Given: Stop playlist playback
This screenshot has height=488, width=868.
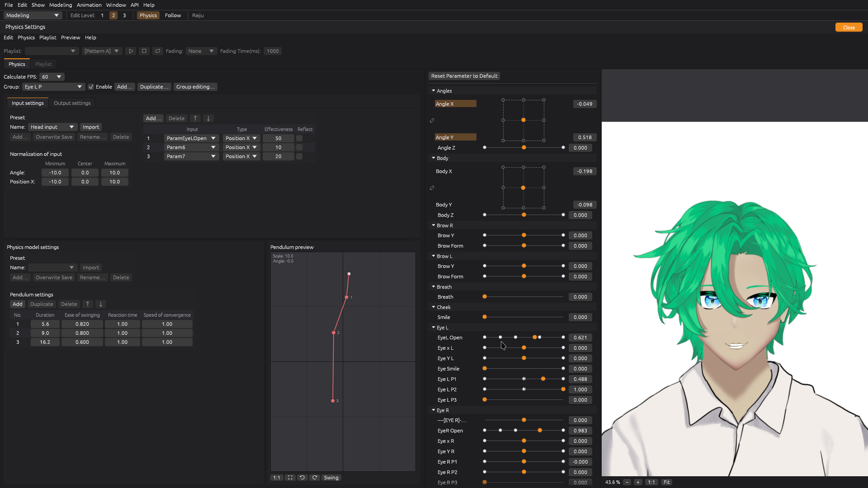Looking at the screenshot, I should coord(144,51).
